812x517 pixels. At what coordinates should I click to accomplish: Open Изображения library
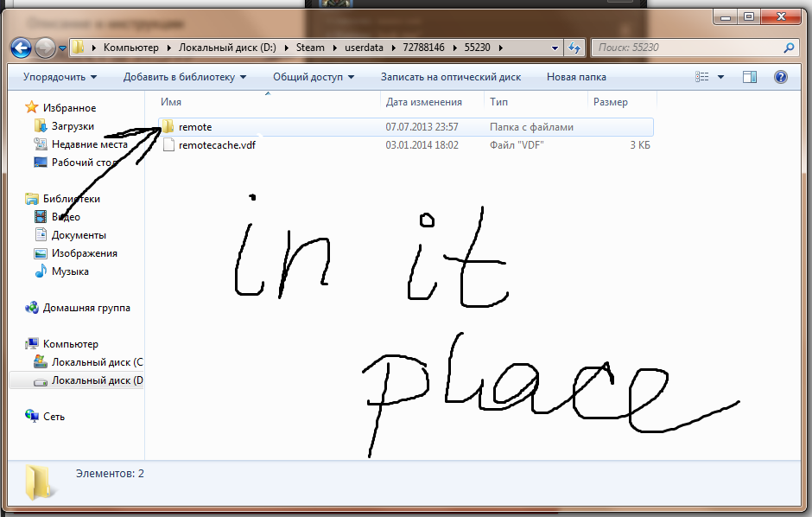(x=85, y=252)
